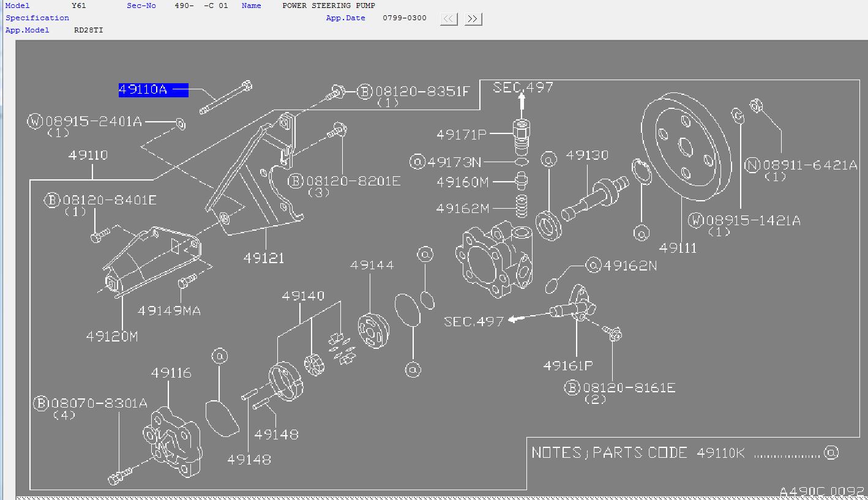The height and width of the screenshot is (500, 868).
Task: Choose washer part 08915-1421A
Action: point(752,220)
